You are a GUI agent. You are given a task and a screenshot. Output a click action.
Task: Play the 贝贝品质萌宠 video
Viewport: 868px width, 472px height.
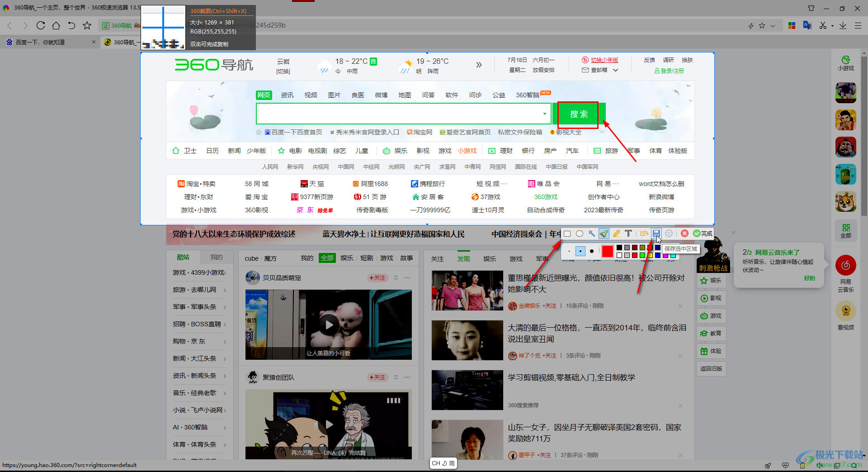[329, 324]
